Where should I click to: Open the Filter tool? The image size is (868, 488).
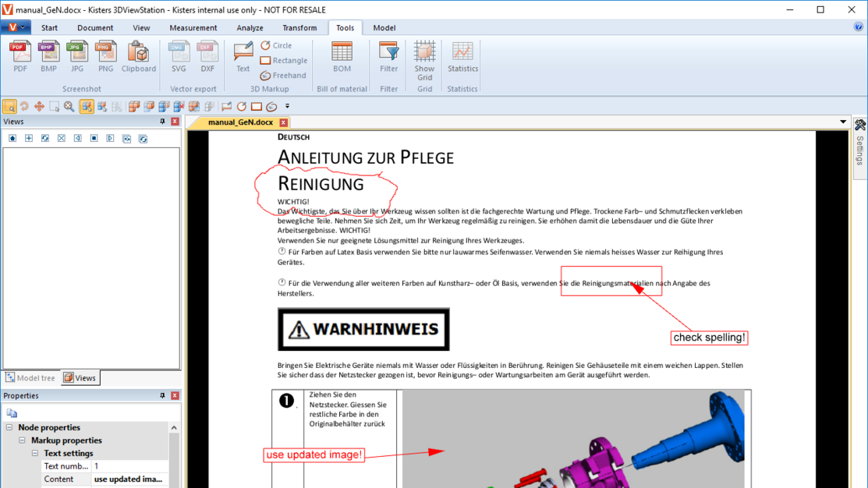click(388, 56)
